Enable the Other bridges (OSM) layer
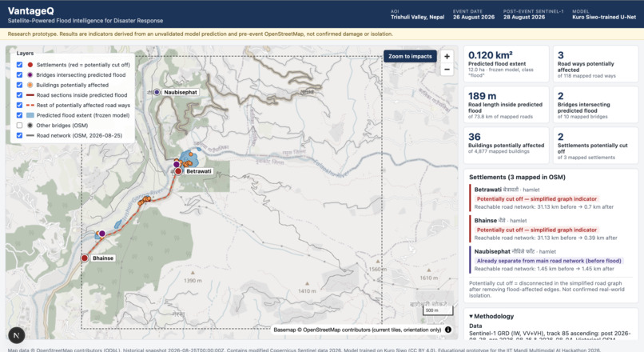This screenshot has height=352, width=644. 19,125
